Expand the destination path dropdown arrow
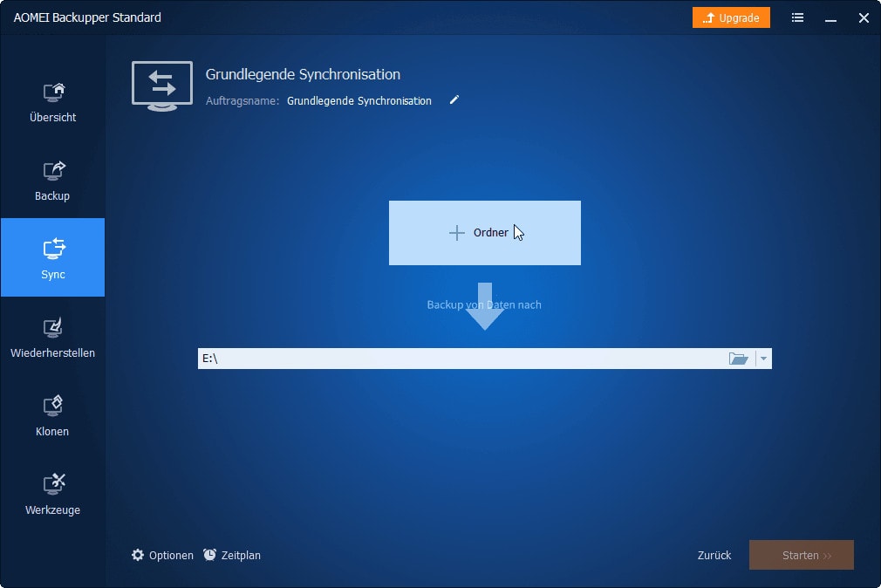 pos(763,359)
